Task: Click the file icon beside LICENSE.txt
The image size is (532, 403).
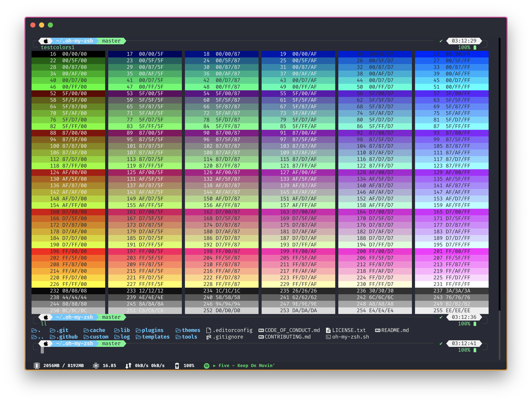Action: 328,330
